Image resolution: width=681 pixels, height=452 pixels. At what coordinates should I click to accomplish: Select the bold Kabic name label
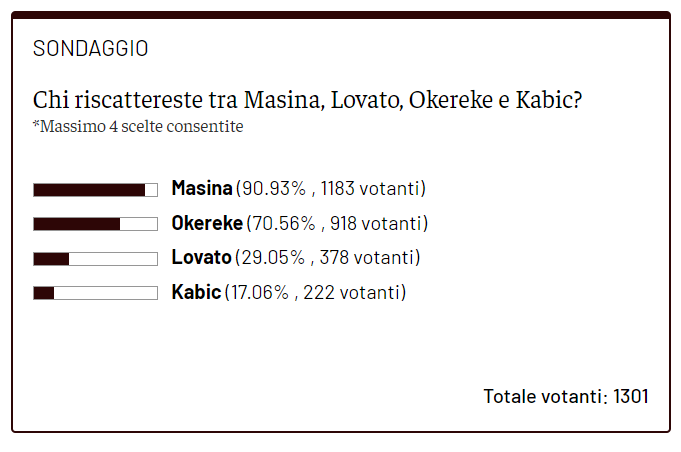tap(196, 292)
